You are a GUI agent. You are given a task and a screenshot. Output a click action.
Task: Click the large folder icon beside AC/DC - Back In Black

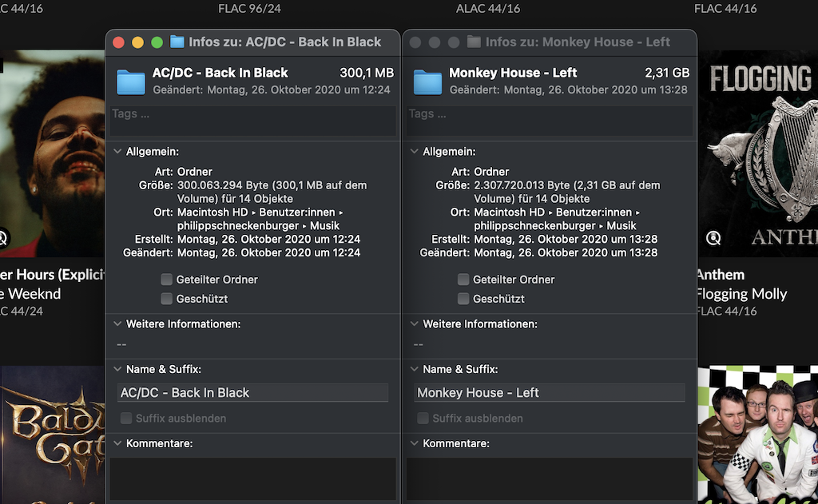(x=130, y=82)
